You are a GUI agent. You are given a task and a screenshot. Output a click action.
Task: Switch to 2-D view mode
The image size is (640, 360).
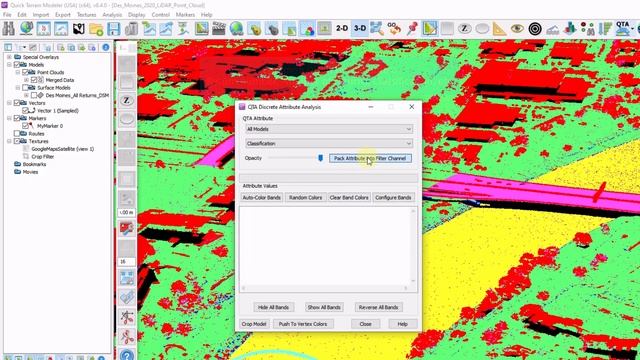[x=342, y=29]
